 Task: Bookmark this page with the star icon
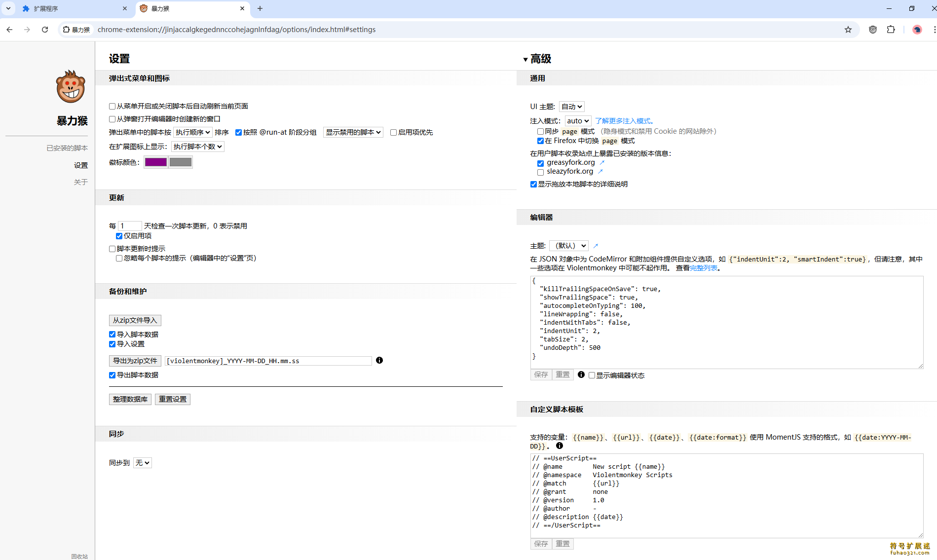tap(848, 30)
